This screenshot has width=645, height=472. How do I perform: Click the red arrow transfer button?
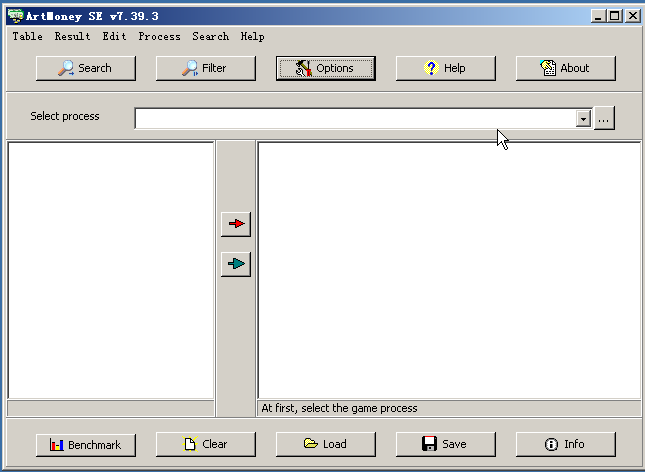235,224
